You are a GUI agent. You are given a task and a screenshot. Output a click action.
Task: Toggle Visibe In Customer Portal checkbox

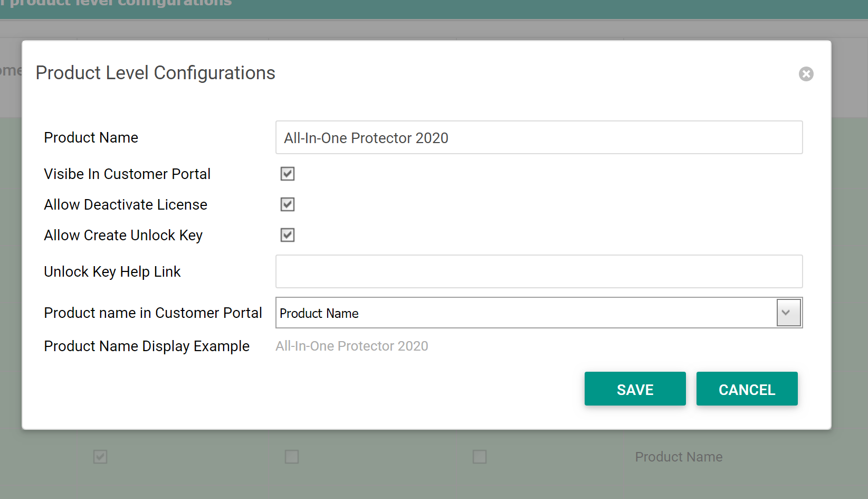pyautogui.click(x=288, y=174)
